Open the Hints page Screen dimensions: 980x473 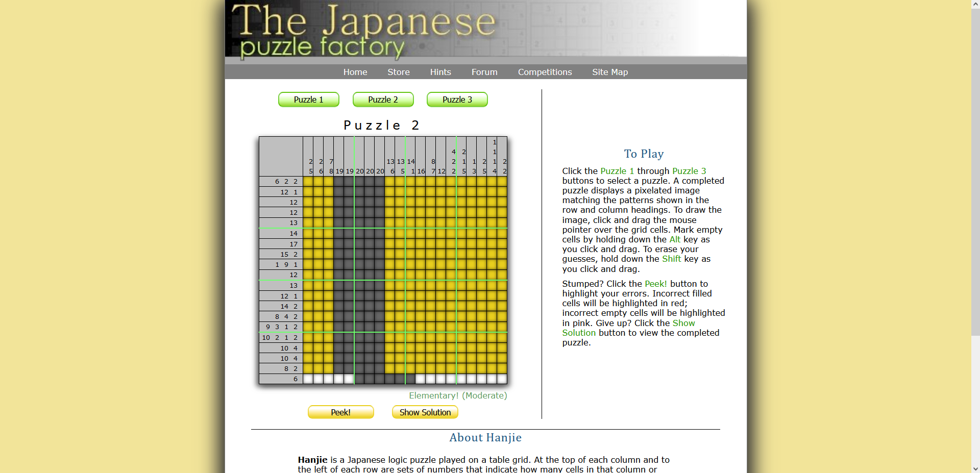[x=440, y=72]
